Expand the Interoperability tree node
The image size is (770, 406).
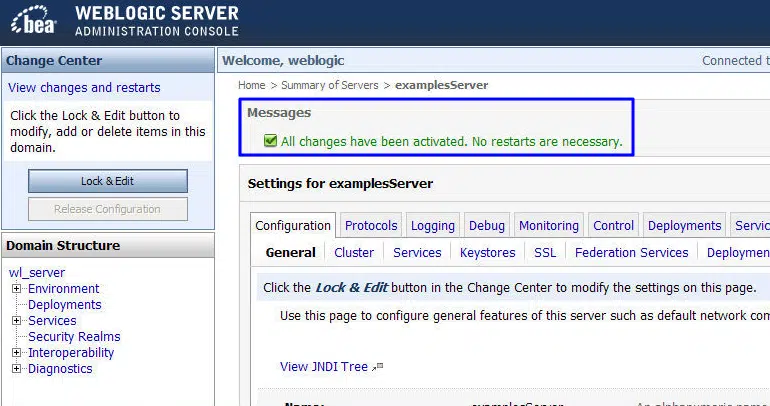[x=16, y=352]
